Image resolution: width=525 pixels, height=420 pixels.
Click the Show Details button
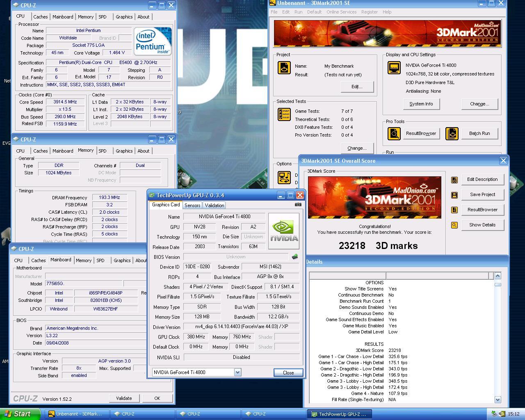(482, 225)
